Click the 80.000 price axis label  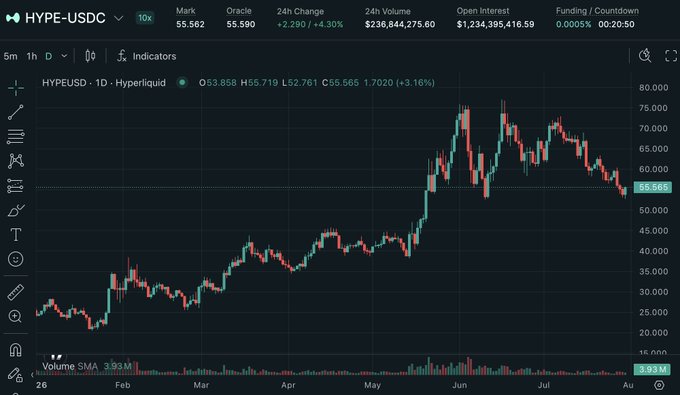click(654, 87)
